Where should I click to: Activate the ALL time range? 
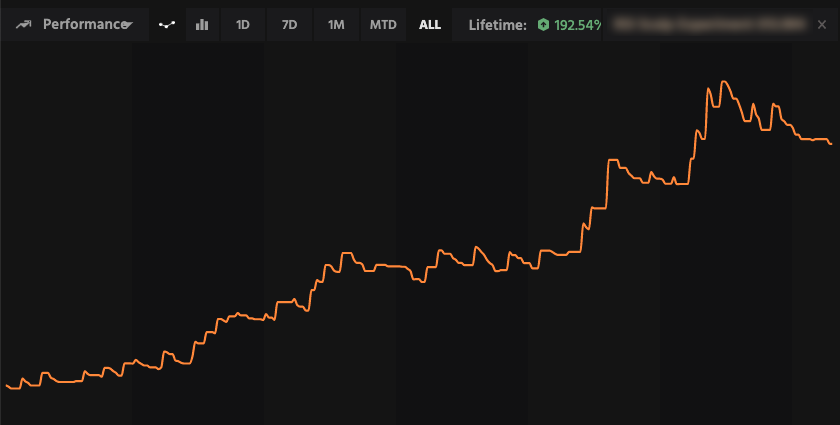click(x=430, y=24)
